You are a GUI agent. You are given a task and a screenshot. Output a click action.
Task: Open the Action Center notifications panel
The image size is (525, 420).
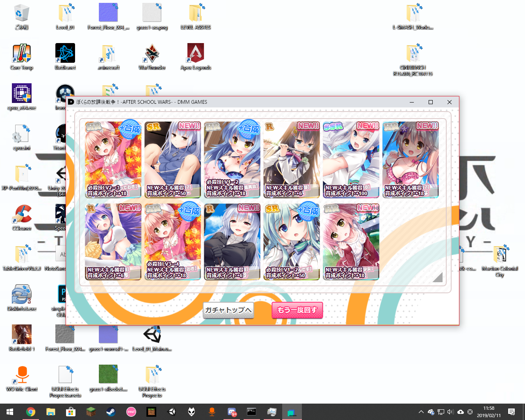coord(511,412)
